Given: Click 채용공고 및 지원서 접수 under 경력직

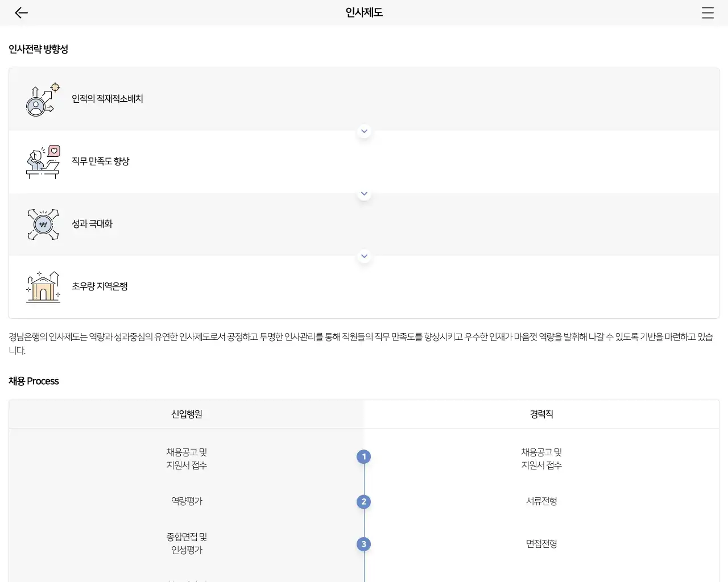Looking at the screenshot, I should pos(541,459).
